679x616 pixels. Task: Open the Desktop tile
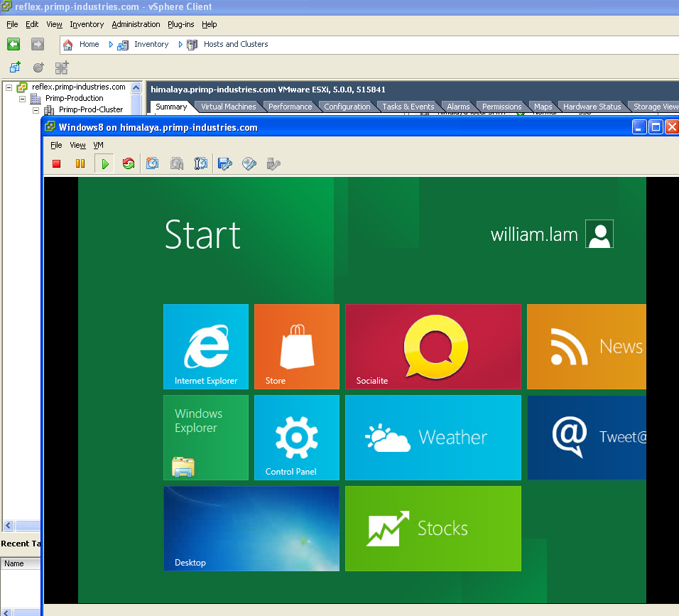251,529
